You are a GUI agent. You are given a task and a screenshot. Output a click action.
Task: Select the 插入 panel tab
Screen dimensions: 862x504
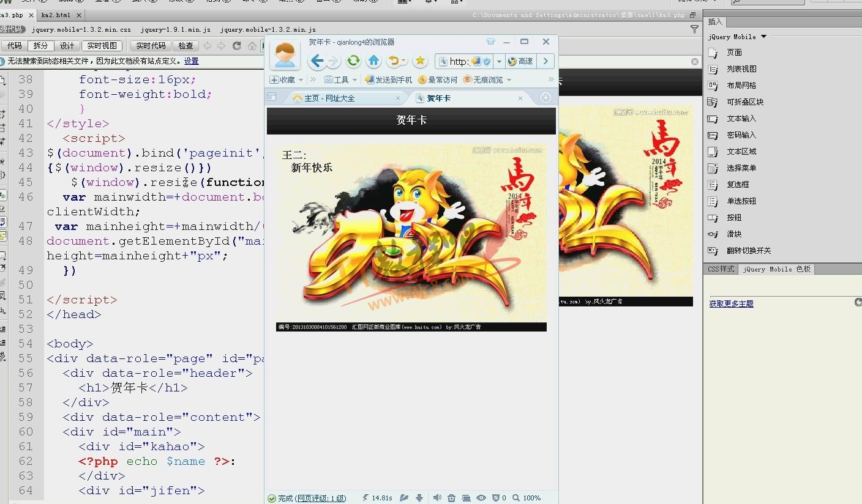coord(715,22)
